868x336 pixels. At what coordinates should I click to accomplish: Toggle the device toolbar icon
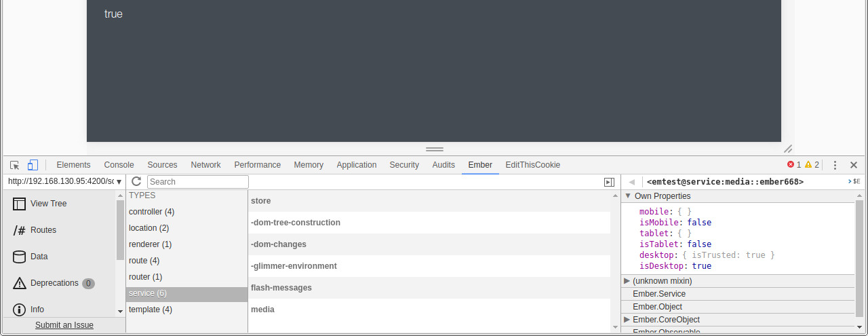pos(33,165)
